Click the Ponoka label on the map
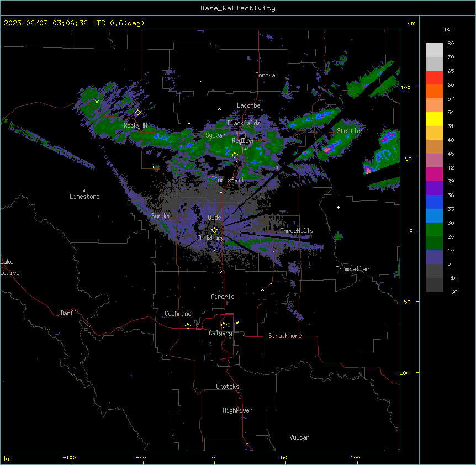 [265, 75]
